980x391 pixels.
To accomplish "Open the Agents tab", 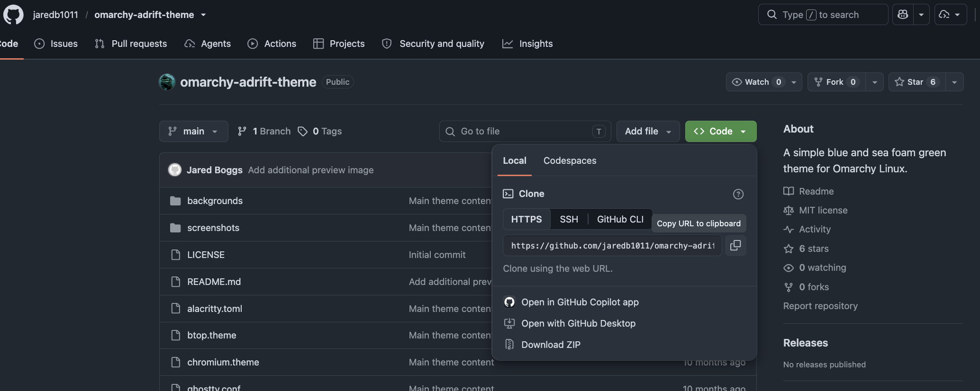I will tap(208, 44).
